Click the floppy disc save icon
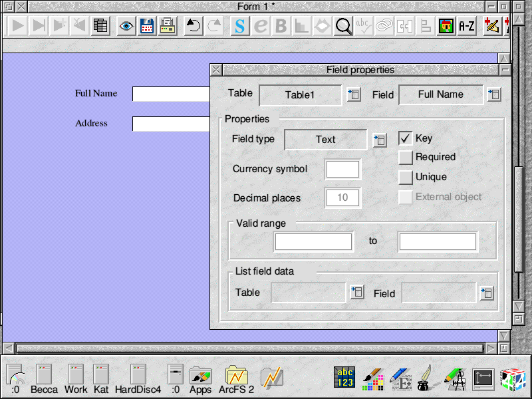This screenshot has height=399, width=532. coord(146,26)
